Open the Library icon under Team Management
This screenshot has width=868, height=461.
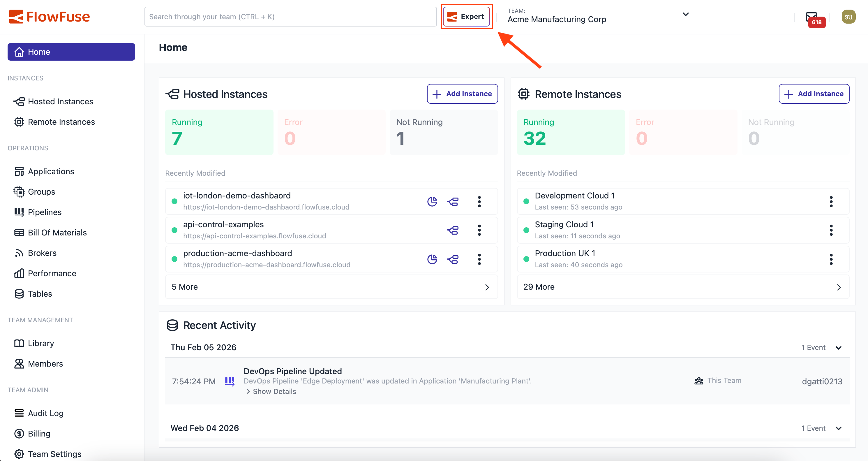pos(19,343)
